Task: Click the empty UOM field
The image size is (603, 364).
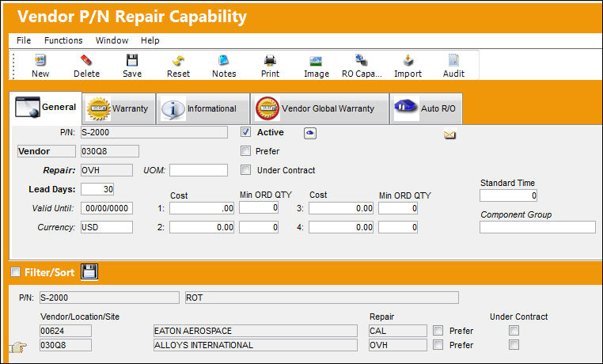Action: (x=199, y=170)
